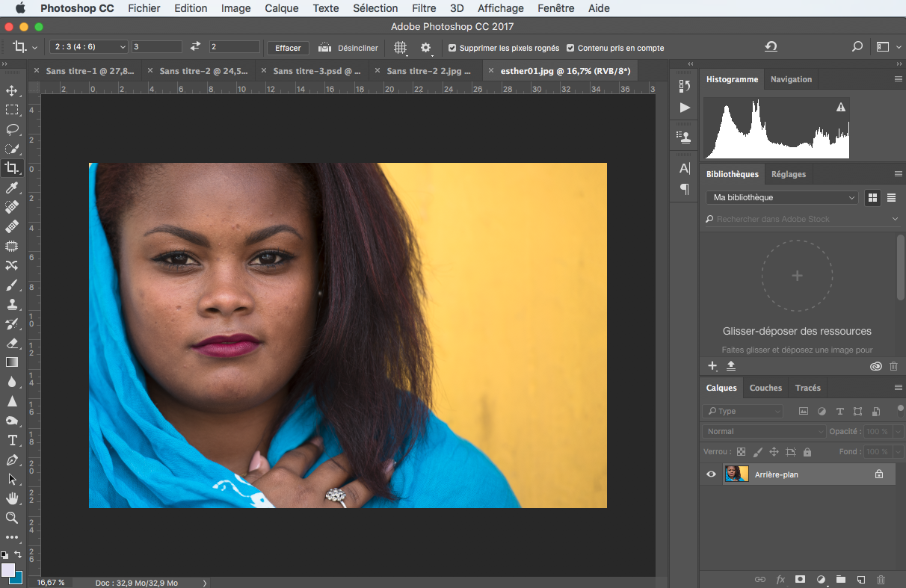Click the Désincliner straighten button
The image size is (906, 588).
tap(348, 48)
